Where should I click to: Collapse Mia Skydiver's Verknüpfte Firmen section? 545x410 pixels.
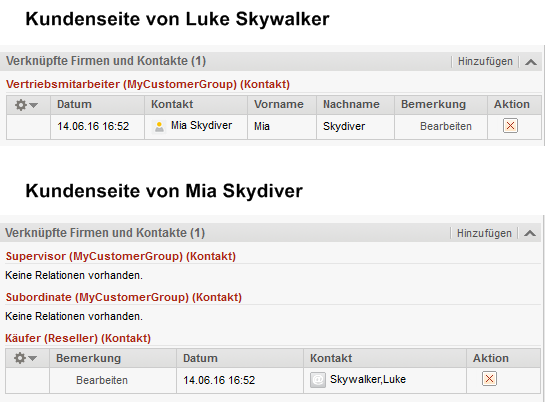(x=530, y=233)
